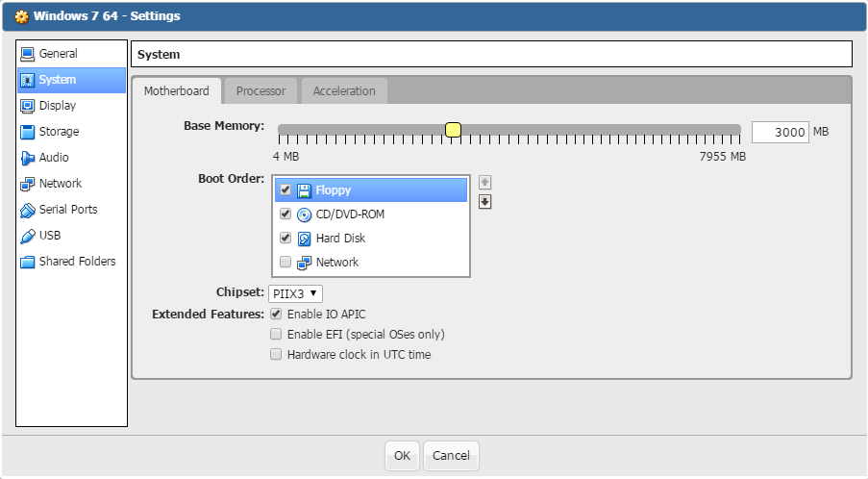Click the Audio speaker icon in sidebar
868x479 pixels.
pyautogui.click(x=28, y=158)
